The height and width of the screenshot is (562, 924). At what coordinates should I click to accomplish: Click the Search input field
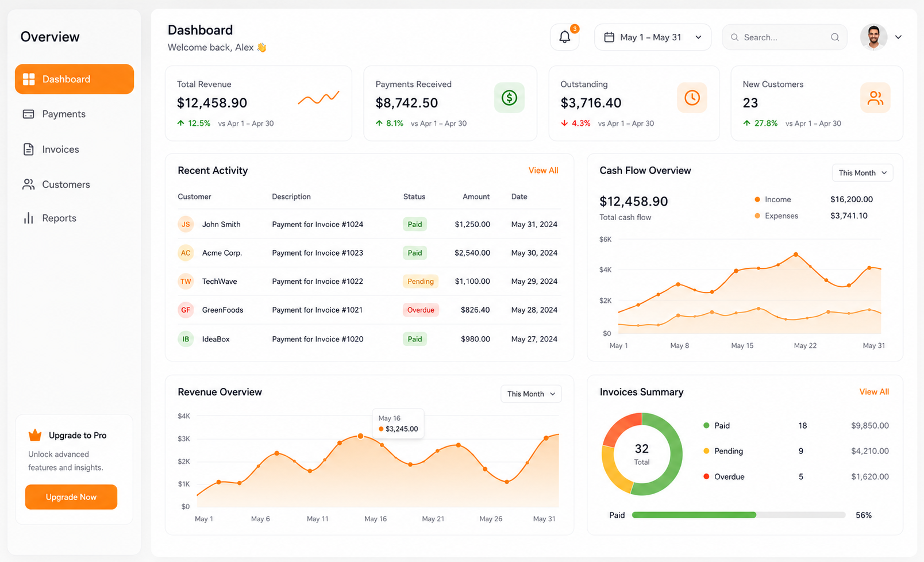coord(784,37)
